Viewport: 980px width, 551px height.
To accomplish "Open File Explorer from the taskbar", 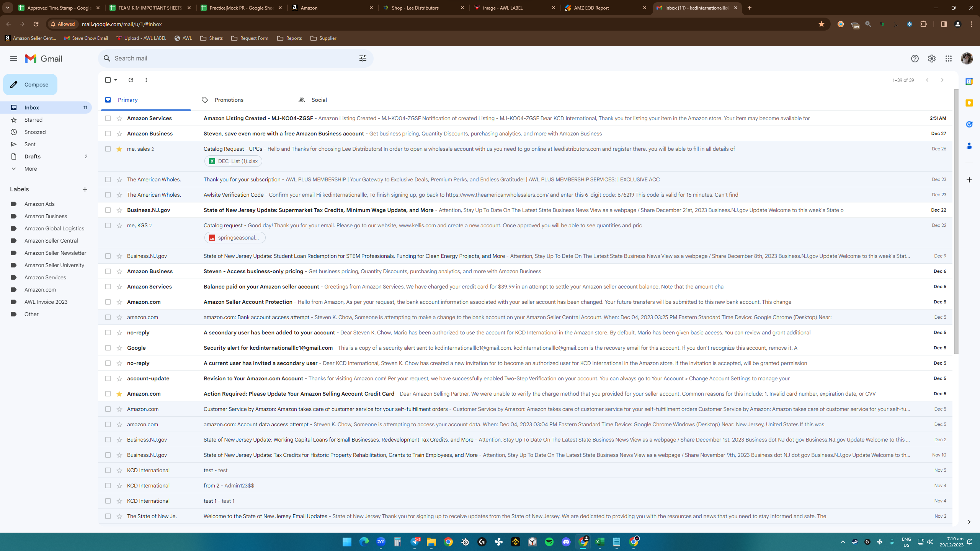I will point(431,542).
